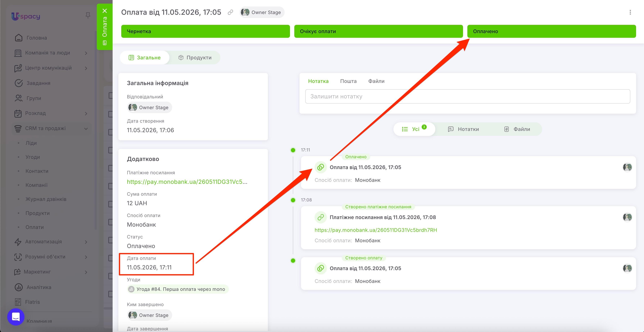Select the Очікує оплати stage
Viewport: 644px width, 332px height.
tap(378, 31)
